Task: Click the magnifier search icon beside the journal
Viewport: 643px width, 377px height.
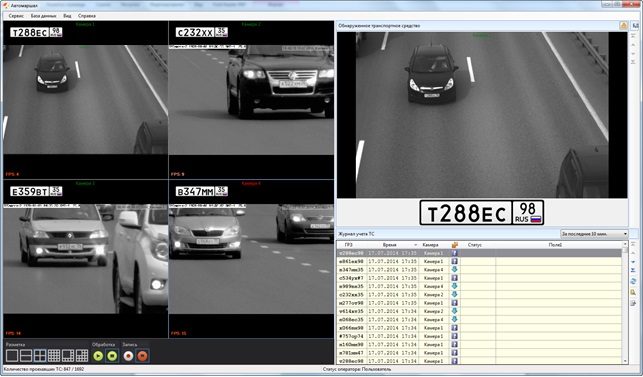Action: pos(634,292)
